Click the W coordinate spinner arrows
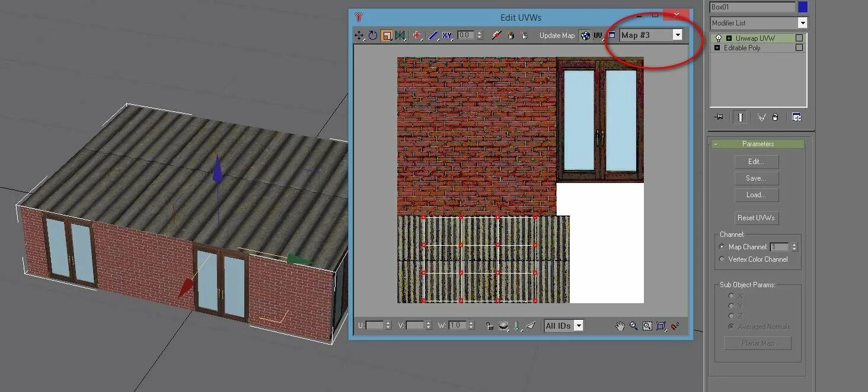The width and height of the screenshot is (868, 392). pyautogui.click(x=471, y=326)
